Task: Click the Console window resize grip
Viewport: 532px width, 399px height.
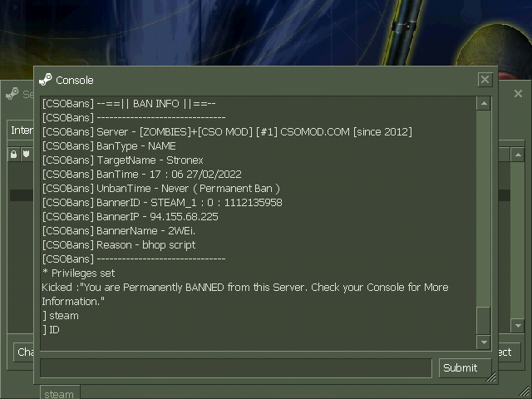Action: [x=491, y=377]
